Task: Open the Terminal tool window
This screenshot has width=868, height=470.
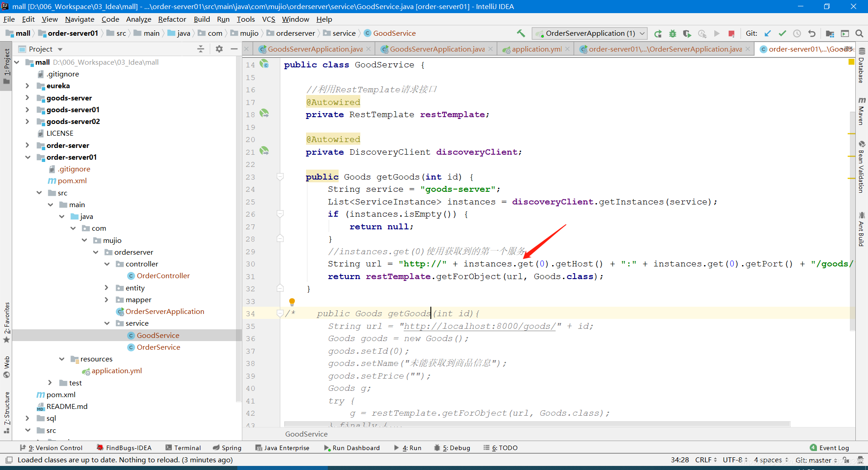Action: pyautogui.click(x=183, y=448)
